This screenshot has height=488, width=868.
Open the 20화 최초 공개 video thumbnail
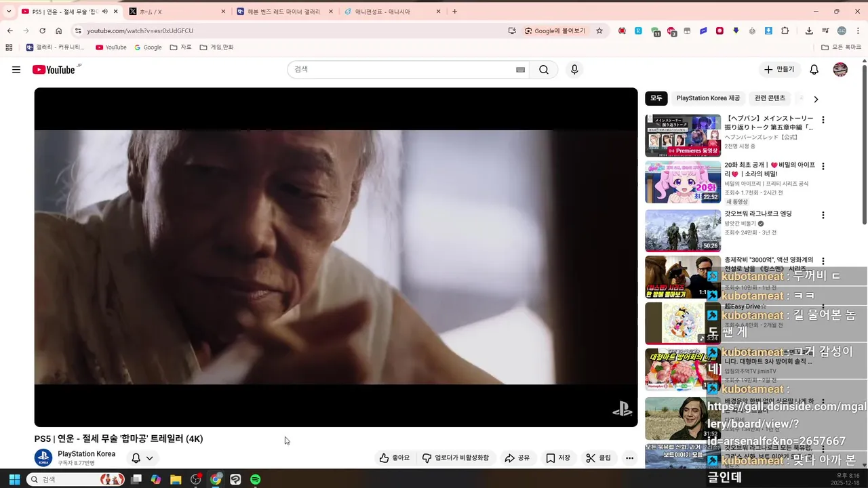point(683,182)
